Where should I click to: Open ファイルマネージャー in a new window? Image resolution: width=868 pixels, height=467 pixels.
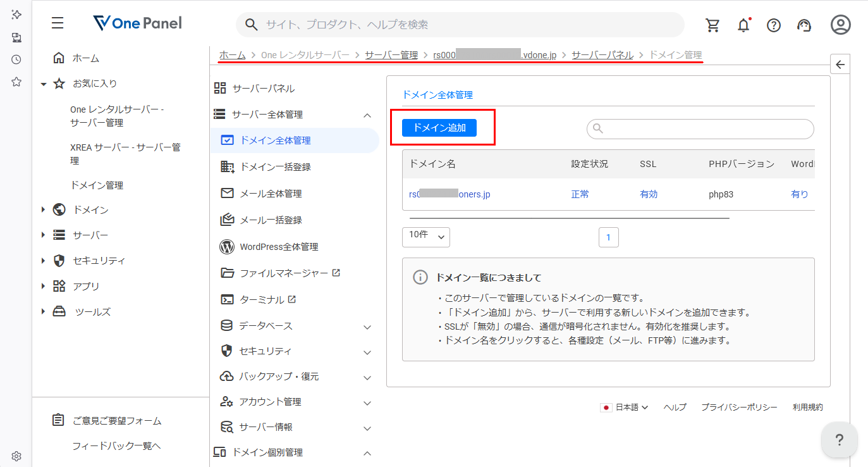coord(279,272)
